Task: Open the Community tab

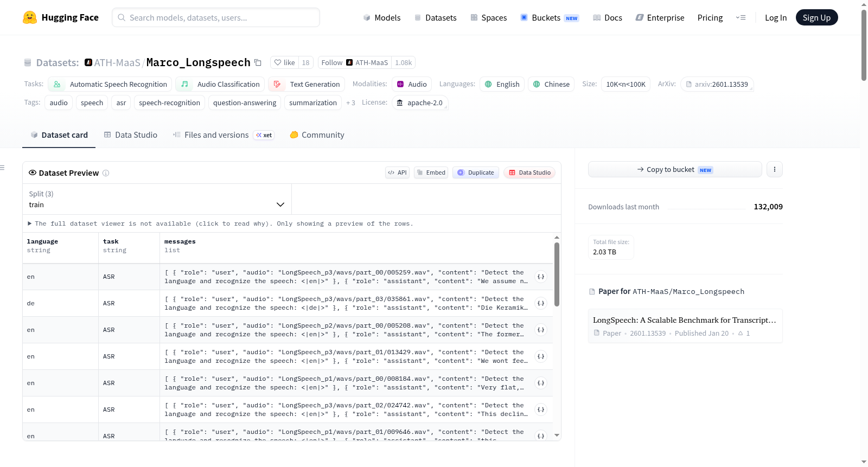Action: point(317,135)
